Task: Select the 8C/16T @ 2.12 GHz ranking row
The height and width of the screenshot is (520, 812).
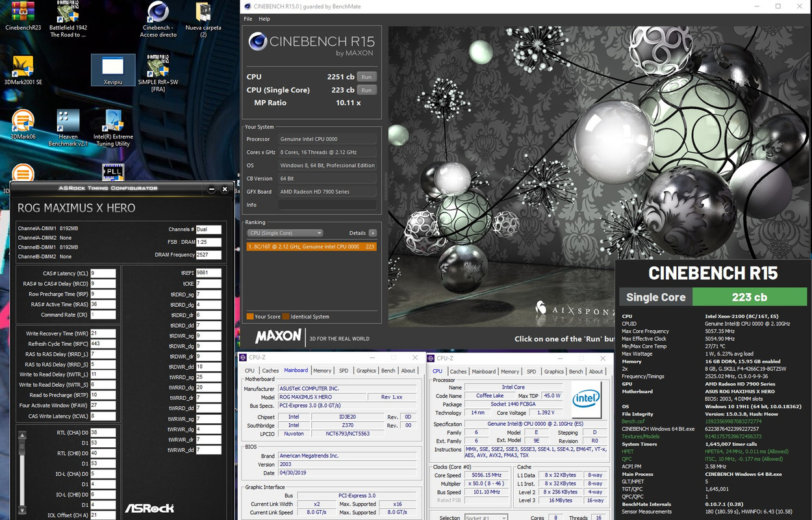Action: click(x=312, y=246)
